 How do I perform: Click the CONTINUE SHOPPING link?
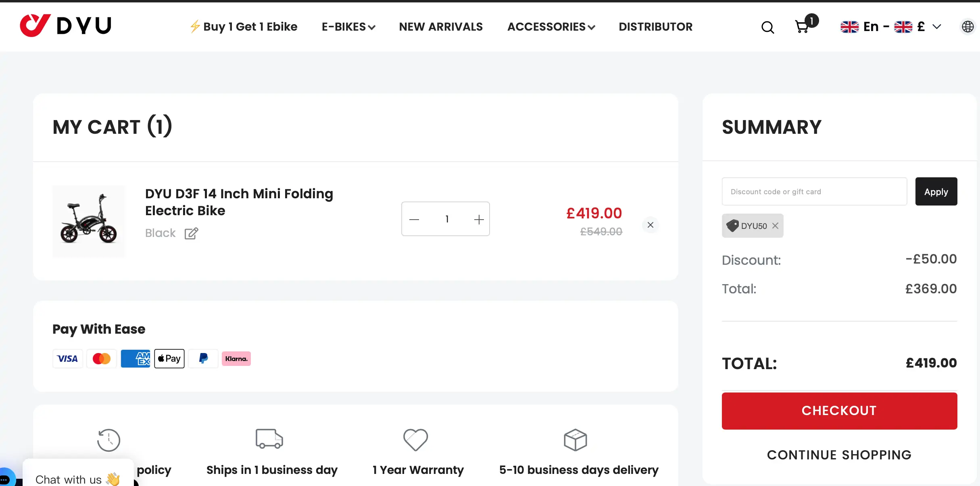pyautogui.click(x=839, y=455)
